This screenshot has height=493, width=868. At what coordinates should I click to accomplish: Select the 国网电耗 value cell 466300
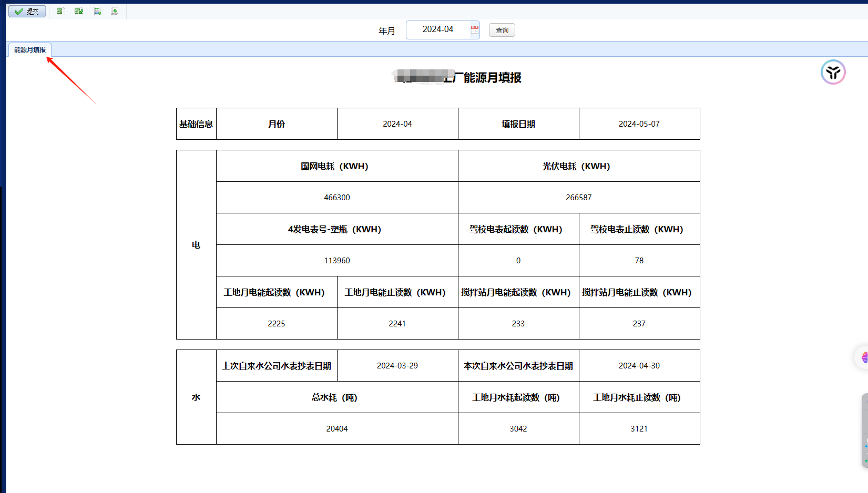coord(337,198)
